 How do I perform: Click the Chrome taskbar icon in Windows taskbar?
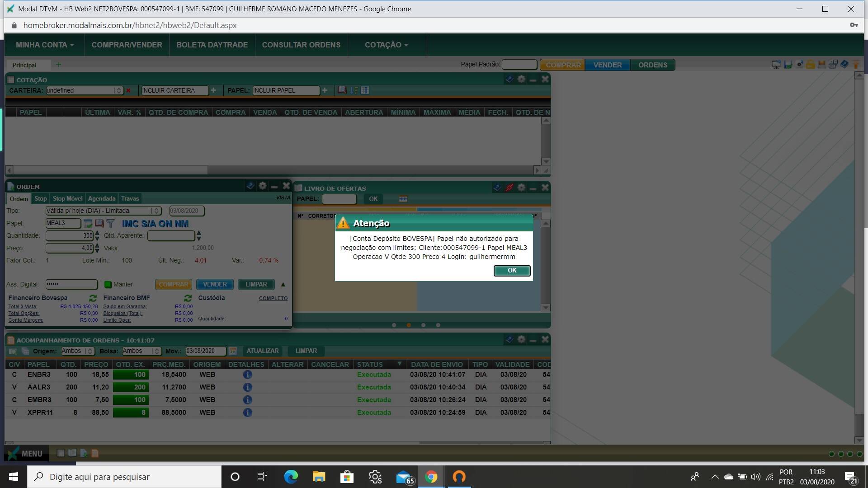coord(431,476)
